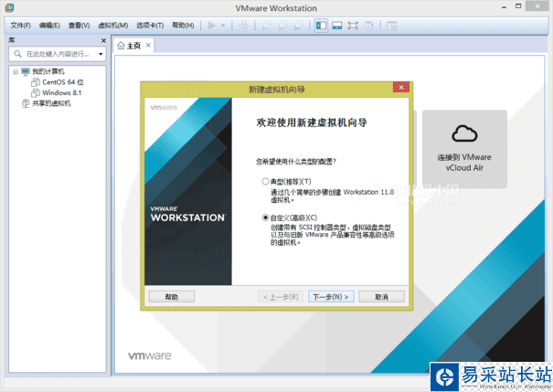This screenshot has width=553, height=392.
Task: Minimize the VMware Workstation window
Action: click(x=504, y=6)
